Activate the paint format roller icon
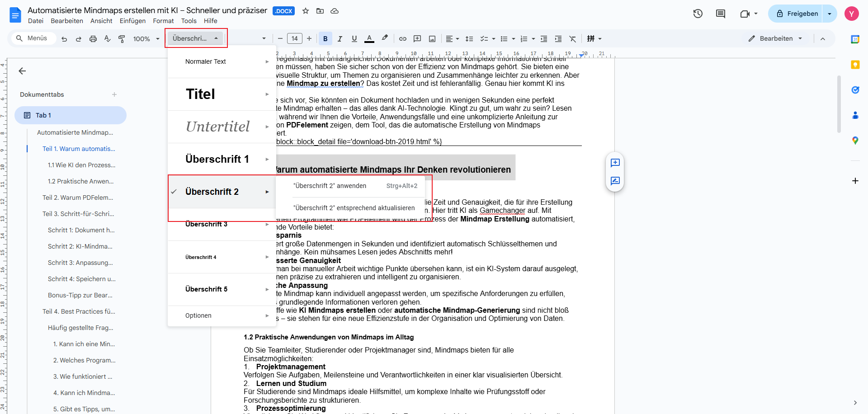Screen dimensions: 868x414 pos(122,39)
